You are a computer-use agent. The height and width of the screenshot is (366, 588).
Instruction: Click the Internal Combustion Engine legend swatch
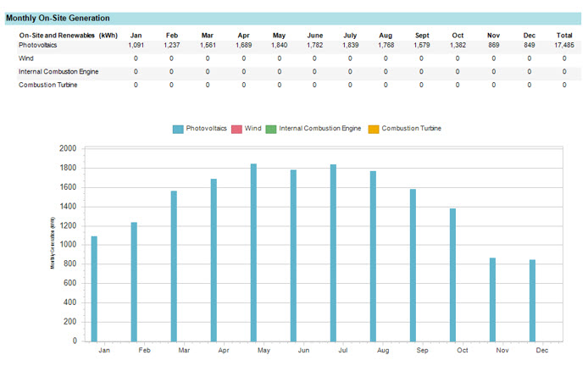271,129
